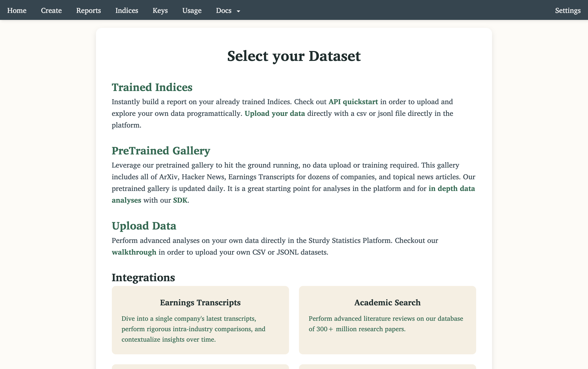Viewport: 588px width, 369px height.
Task: Open the in depth data analyses link
Action: [451, 188]
